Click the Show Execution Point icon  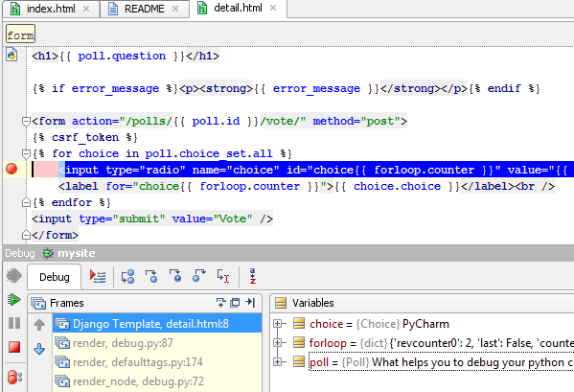(98, 276)
